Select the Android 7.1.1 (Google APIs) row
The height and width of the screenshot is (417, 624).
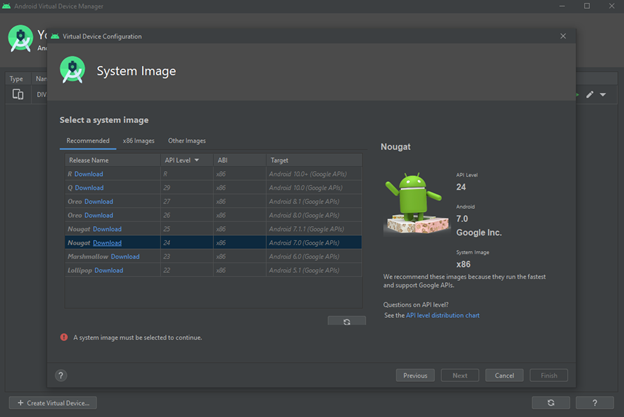pos(213,229)
